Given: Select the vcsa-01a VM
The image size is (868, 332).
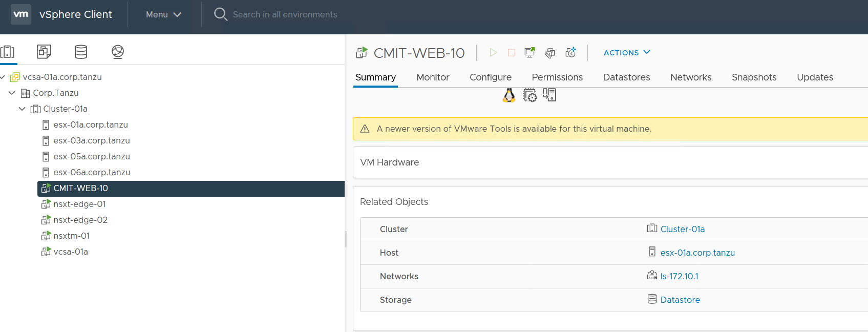Looking at the screenshot, I should [x=71, y=252].
